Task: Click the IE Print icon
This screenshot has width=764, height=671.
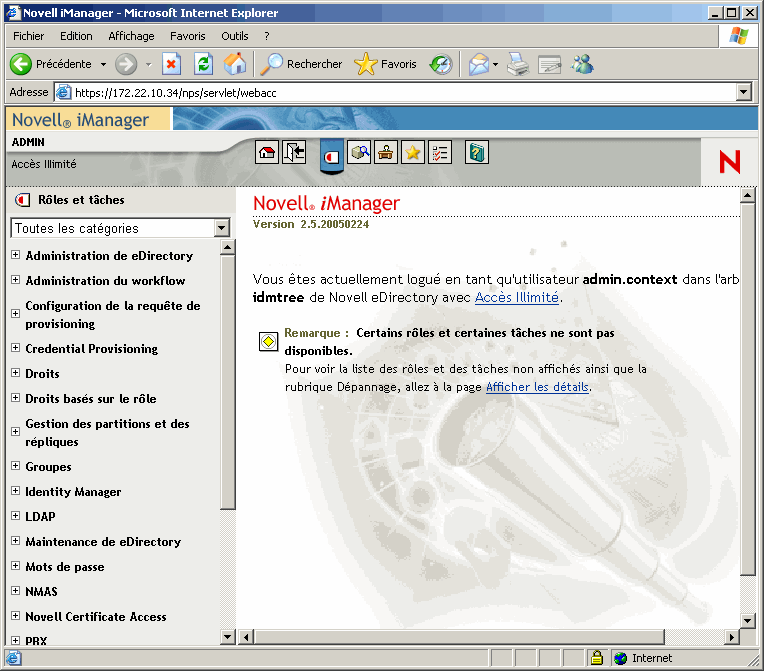Action: [x=517, y=64]
